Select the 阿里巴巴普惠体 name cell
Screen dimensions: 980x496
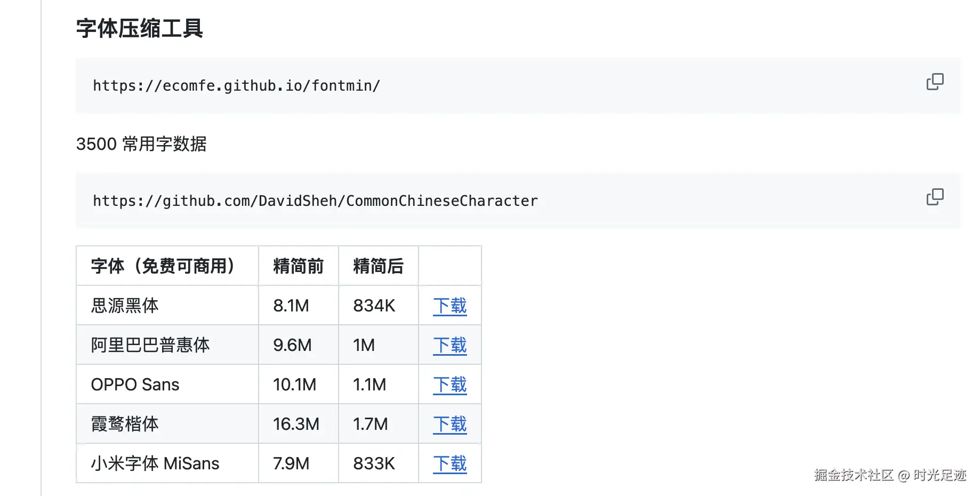(x=150, y=345)
